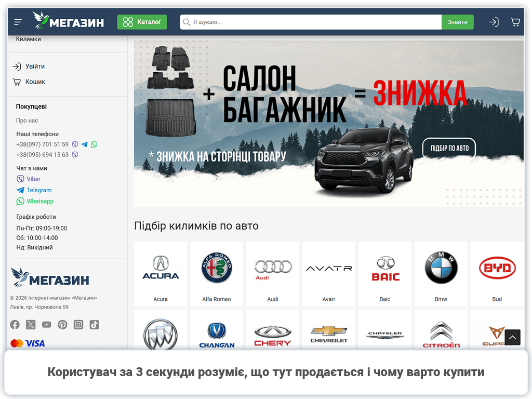This screenshot has width=532, height=399.
Task: Click the Mastercard payment icon
Action: pyautogui.click(x=17, y=343)
